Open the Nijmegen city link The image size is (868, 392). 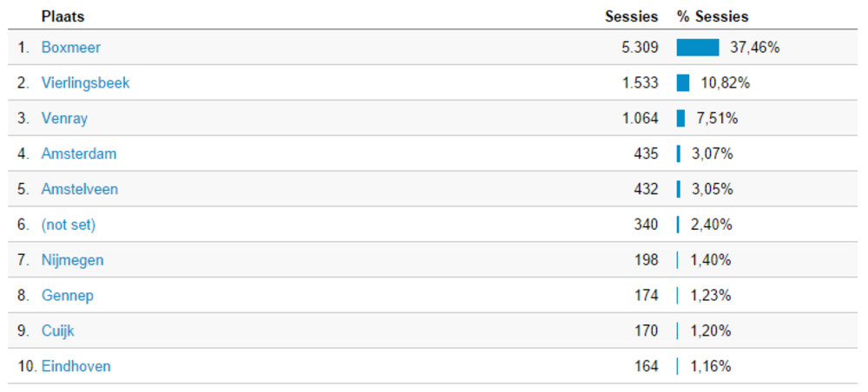tap(72, 260)
